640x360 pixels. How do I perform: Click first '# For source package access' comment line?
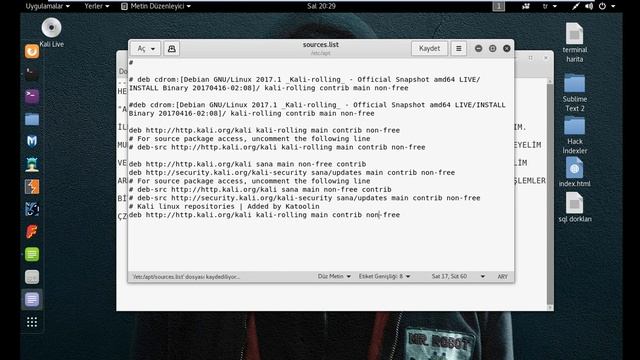249,139
